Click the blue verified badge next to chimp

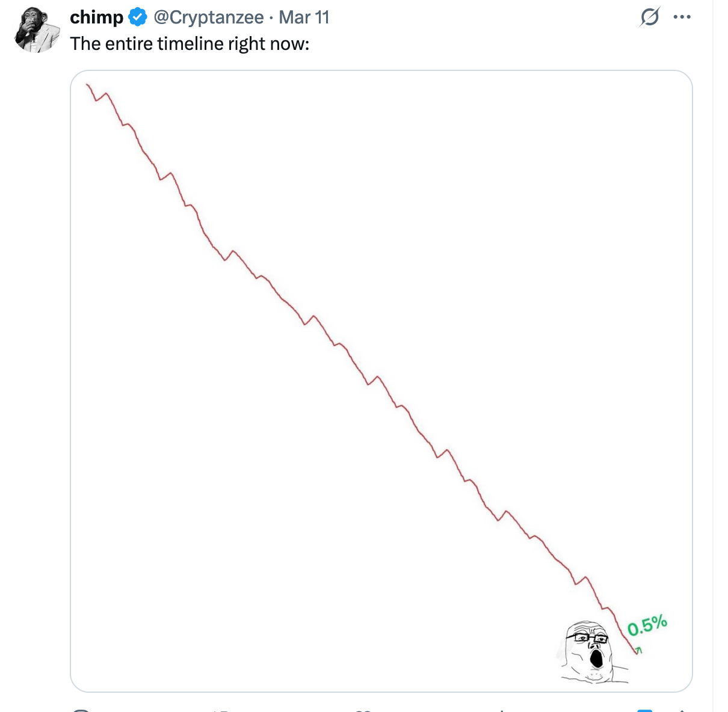click(138, 17)
